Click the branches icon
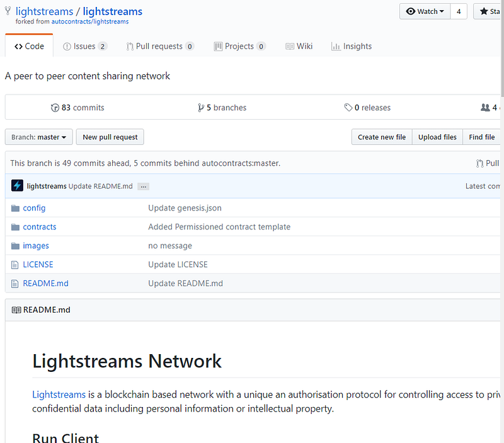Viewport: 504px width, 443px height. (x=201, y=108)
